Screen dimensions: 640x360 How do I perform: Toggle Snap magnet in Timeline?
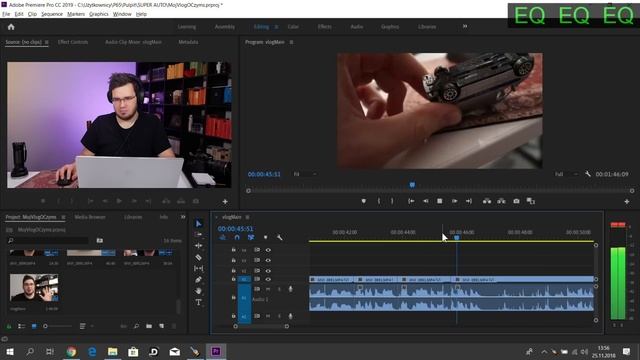click(237, 238)
